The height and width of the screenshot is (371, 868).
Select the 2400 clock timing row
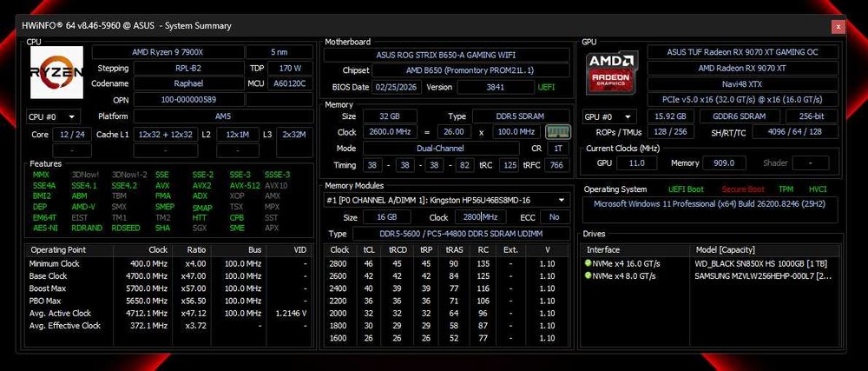pyautogui.click(x=446, y=288)
